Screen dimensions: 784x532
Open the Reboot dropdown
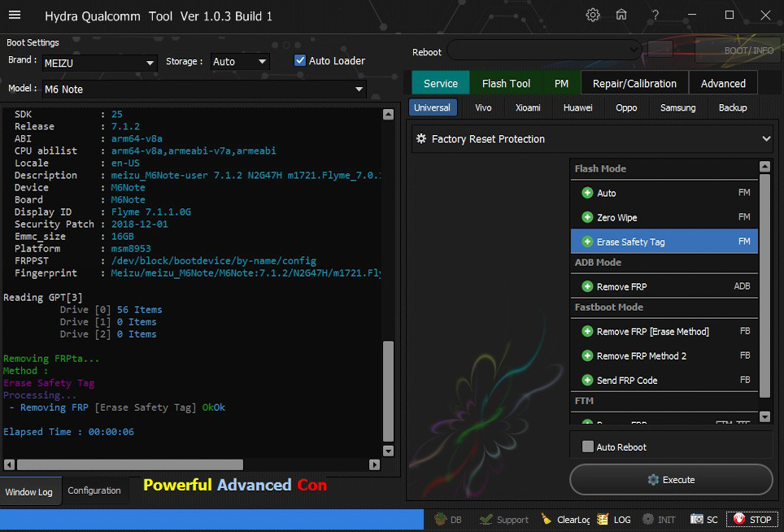point(544,50)
